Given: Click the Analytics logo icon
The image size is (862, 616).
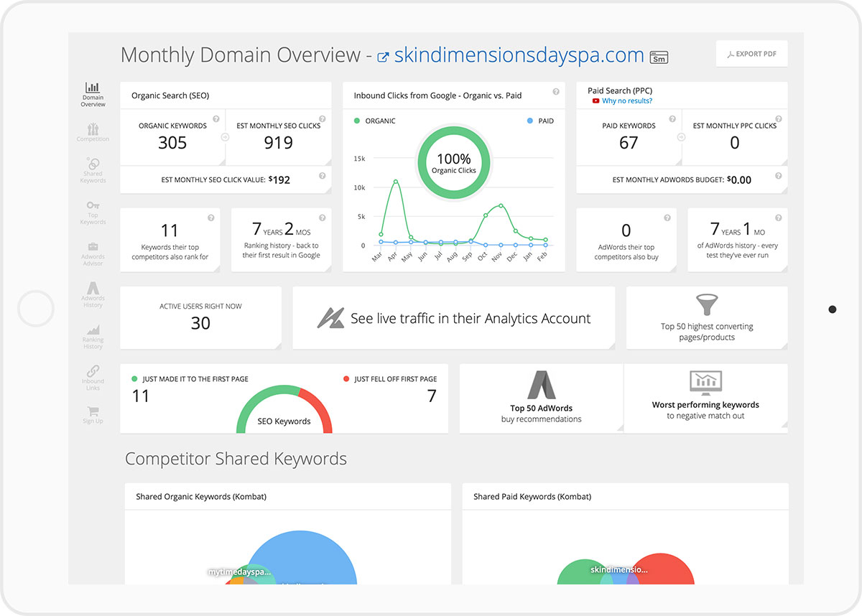Looking at the screenshot, I should 330,318.
